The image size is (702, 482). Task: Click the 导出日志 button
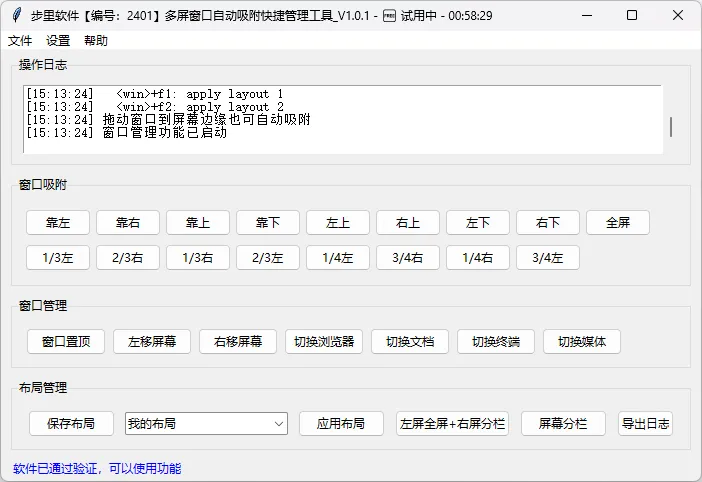(645, 423)
